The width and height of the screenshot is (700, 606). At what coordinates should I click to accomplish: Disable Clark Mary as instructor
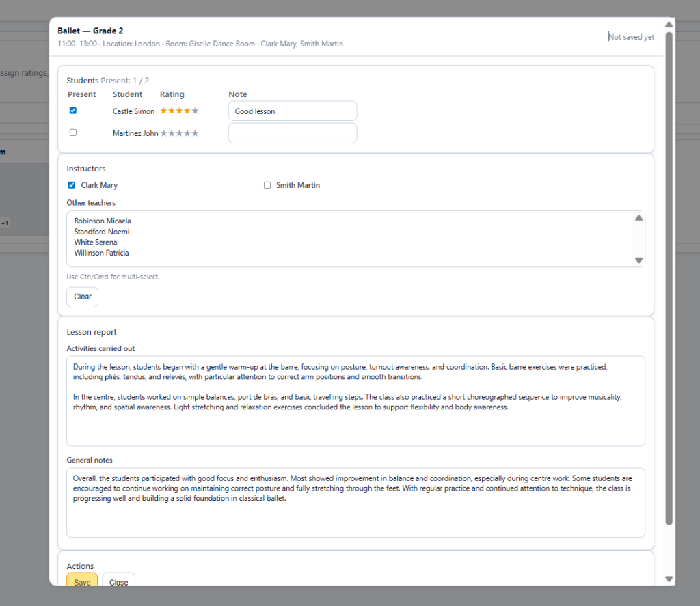coord(71,184)
